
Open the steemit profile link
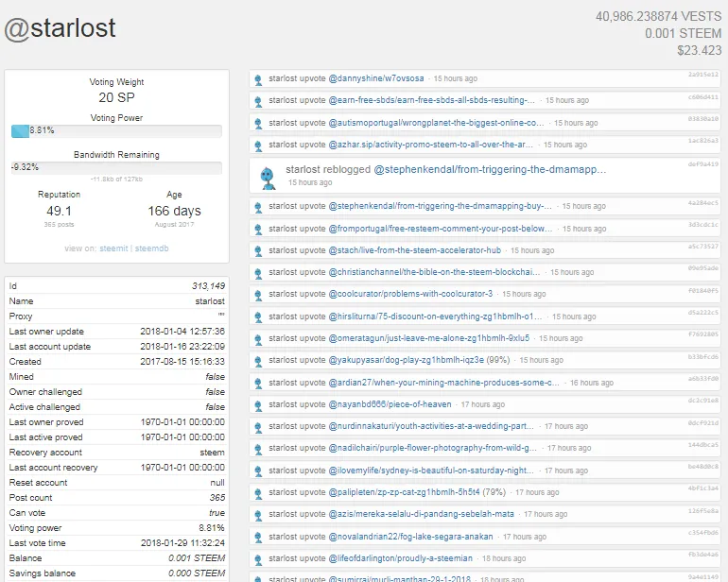[113, 248]
